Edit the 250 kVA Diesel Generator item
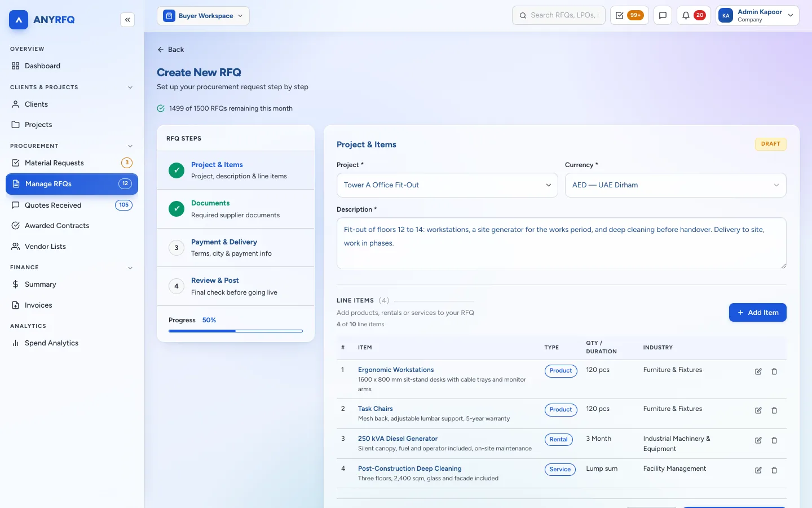This screenshot has width=812, height=508. click(x=758, y=440)
